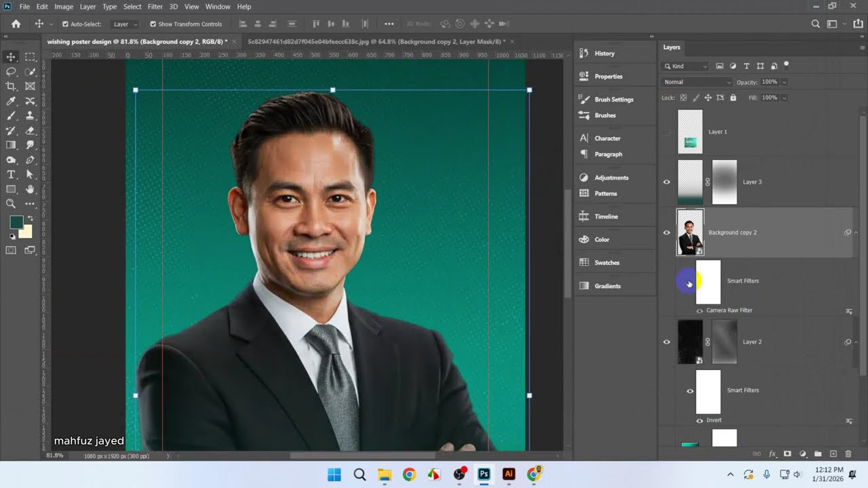Add a layer mask
Screen dimensions: 868x488
click(787, 454)
